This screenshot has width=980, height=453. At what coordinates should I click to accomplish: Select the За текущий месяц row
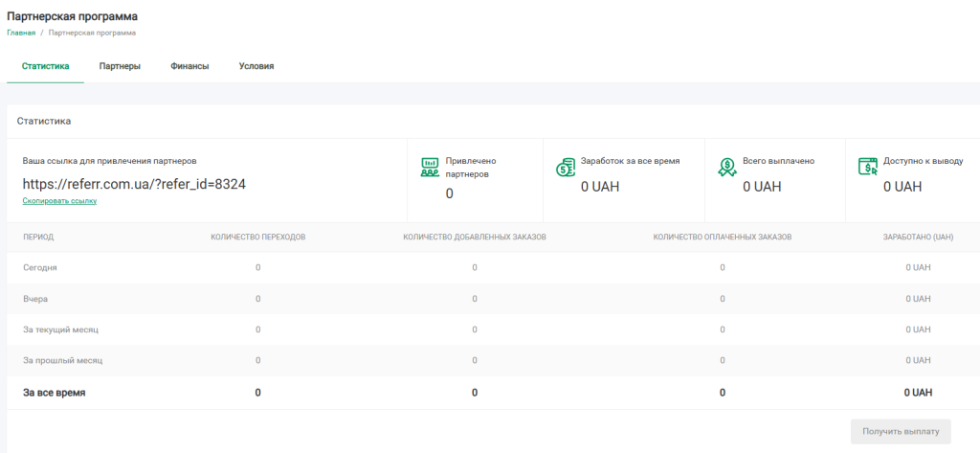point(60,329)
